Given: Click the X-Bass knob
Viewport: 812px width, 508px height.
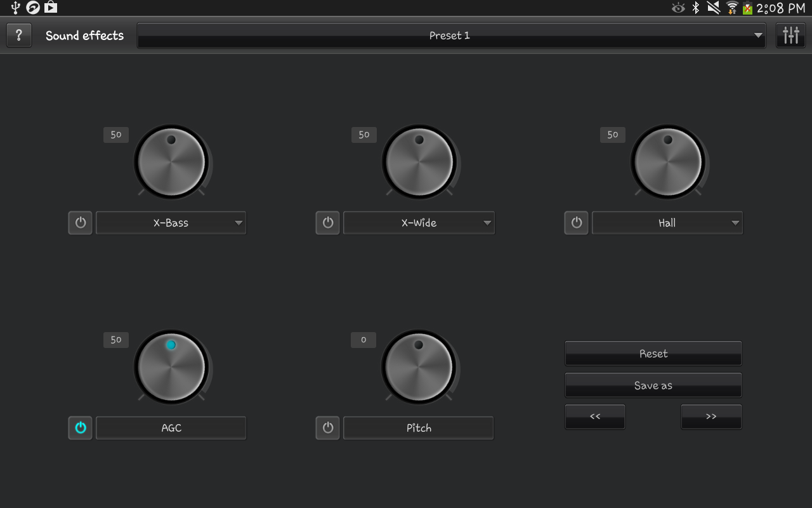Looking at the screenshot, I should pos(170,161).
